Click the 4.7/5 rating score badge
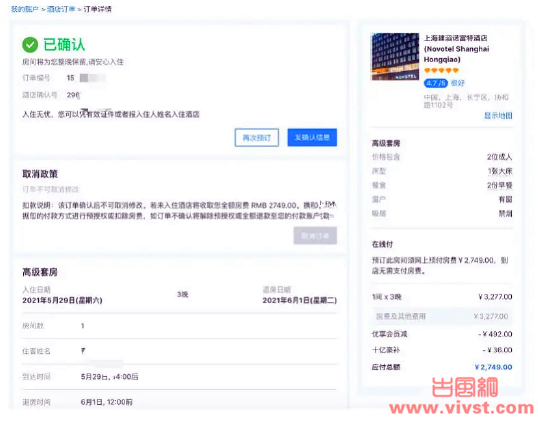Screen dimensions: 538x422 [436, 83]
